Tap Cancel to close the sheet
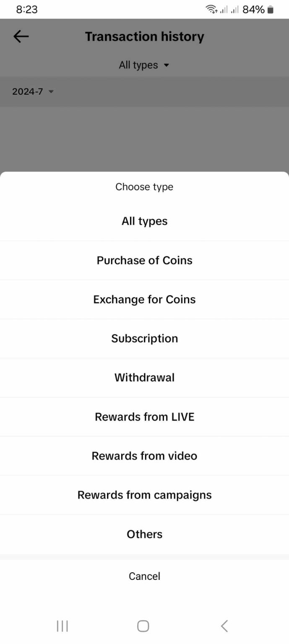The width and height of the screenshot is (289, 644). (144, 576)
